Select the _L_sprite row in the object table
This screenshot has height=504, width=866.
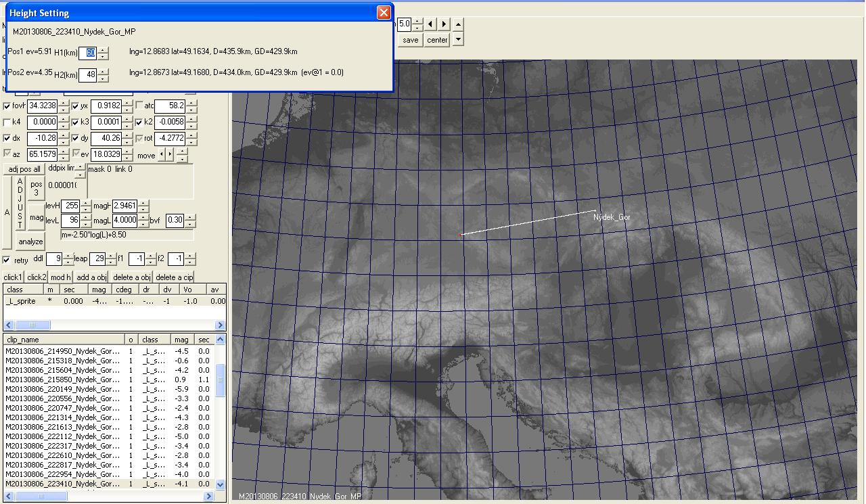coord(114,301)
